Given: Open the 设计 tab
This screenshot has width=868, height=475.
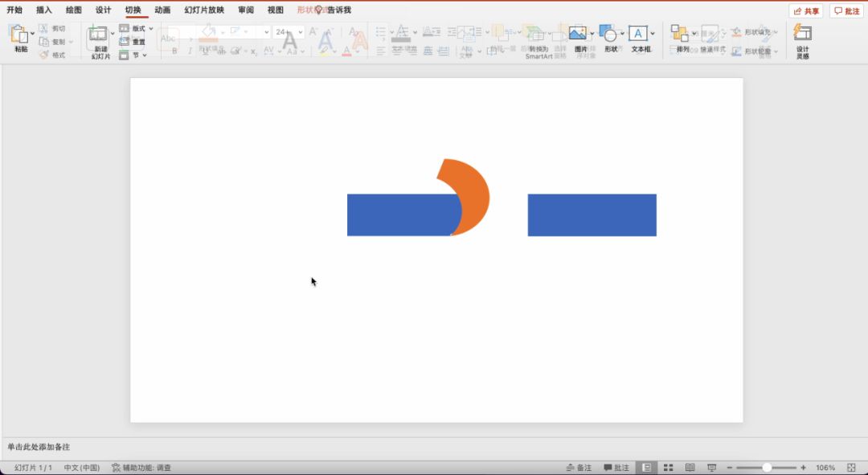Looking at the screenshot, I should (103, 10).
